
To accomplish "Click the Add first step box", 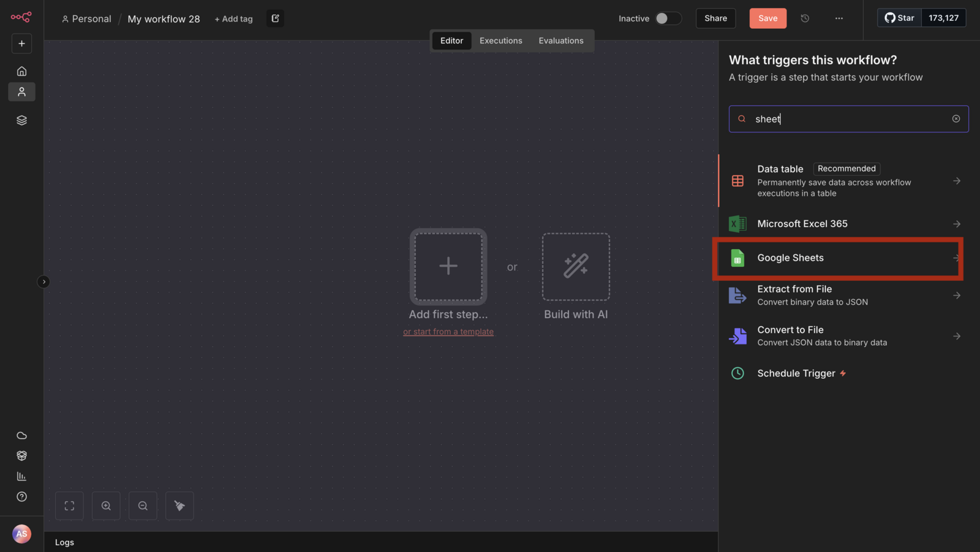I will click(448, 266).
